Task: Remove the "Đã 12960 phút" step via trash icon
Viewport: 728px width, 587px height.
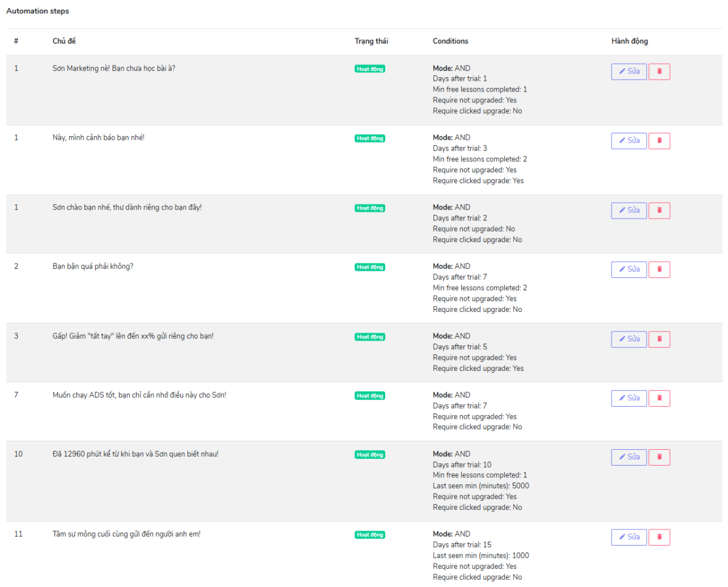Action: pos(659,457)
